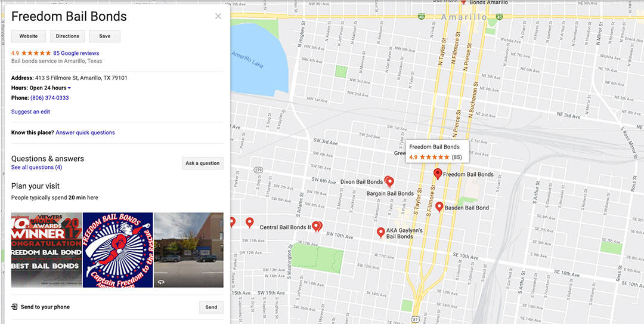Click the SW 6th Ave road label

(324, 180)
